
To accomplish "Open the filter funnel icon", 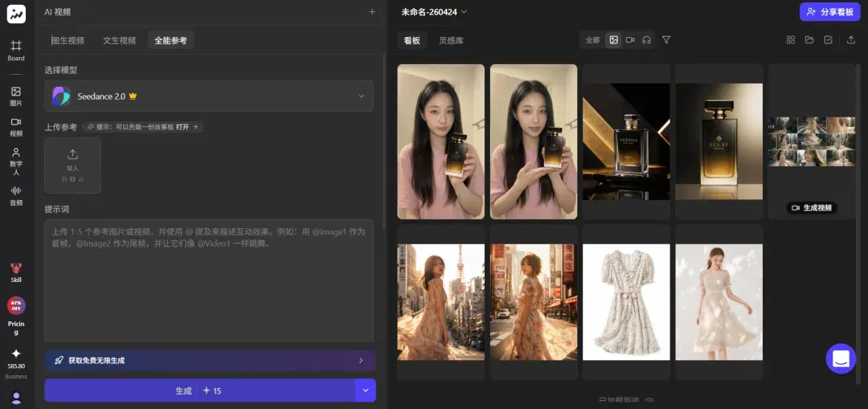I will pyautogui.click(x=666, y=40).
